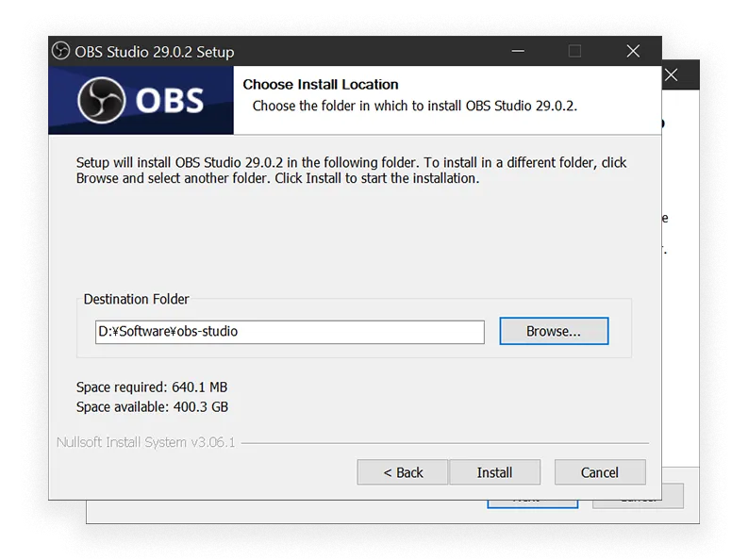Screen dimensions: 748x560
Task: Go to the previous step with < Back
Action: (403, 472)
